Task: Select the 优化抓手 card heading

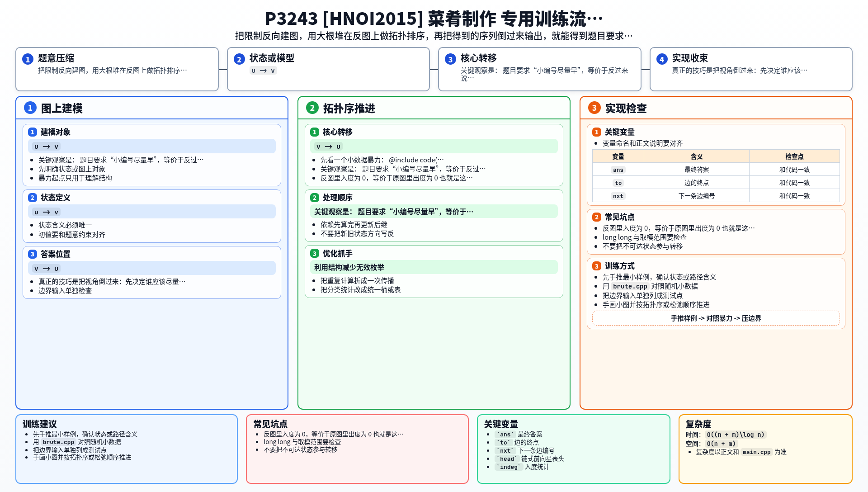Action: coord(337,254)
